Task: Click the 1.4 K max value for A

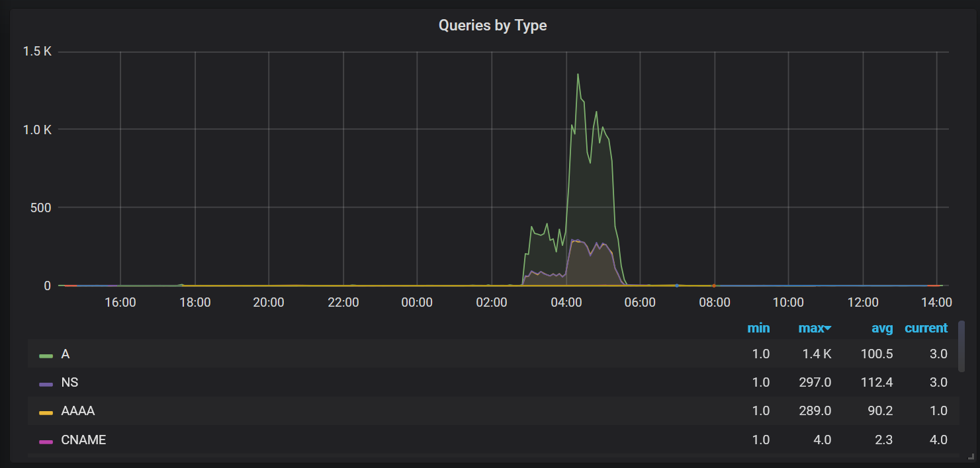Action: (x=817, y=354)
